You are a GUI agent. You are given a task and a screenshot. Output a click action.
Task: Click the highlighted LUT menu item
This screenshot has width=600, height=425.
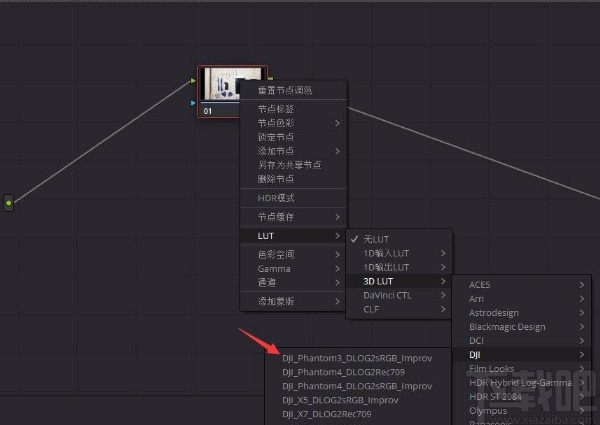pyautogui.click(x=293, y=236)
